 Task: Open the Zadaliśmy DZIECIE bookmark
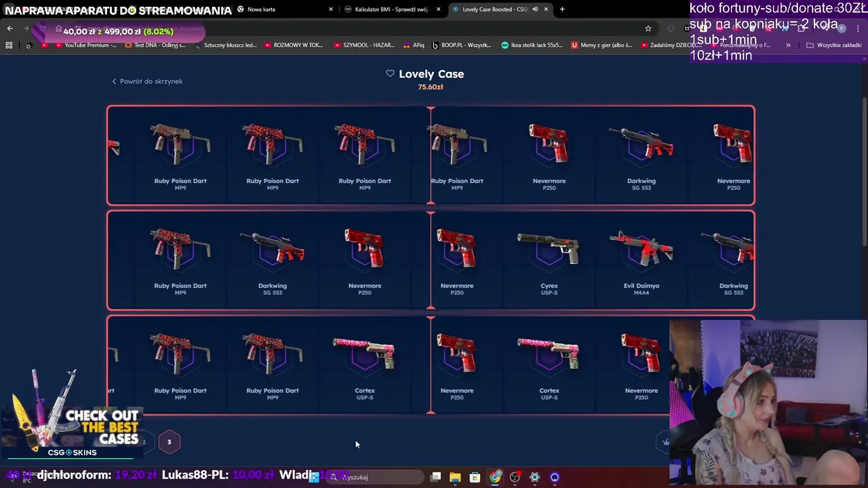coord(671,45)
